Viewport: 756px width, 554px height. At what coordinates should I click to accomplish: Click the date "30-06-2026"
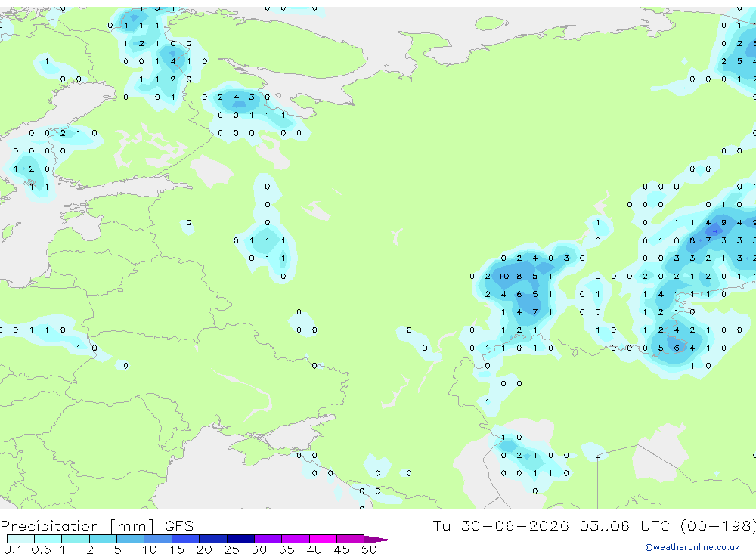515,525
